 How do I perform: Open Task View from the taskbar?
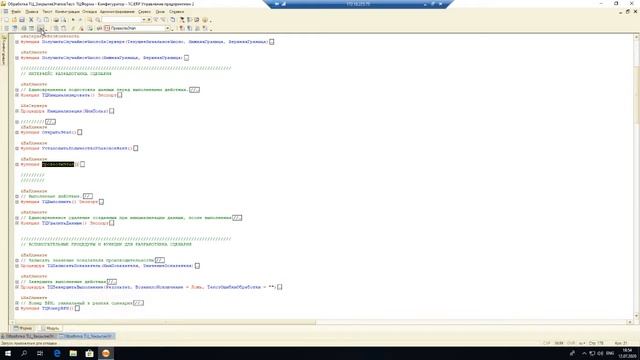pyautogui.click(x=40, y=353)
